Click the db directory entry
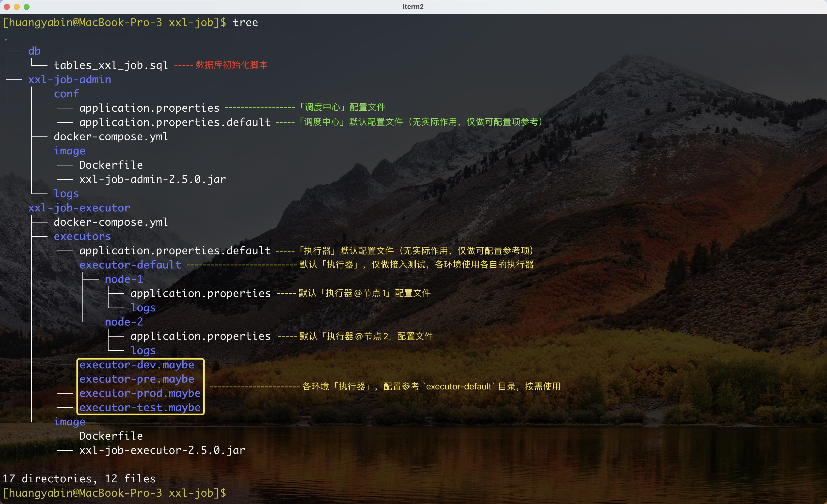The height and width of the screenshot is (504, 827). 34,51
